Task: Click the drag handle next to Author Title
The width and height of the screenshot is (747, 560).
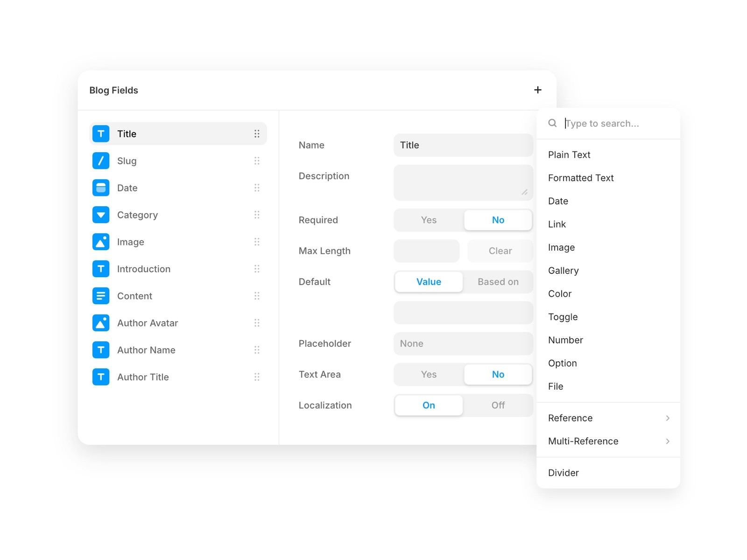Action: click(257, 377)
